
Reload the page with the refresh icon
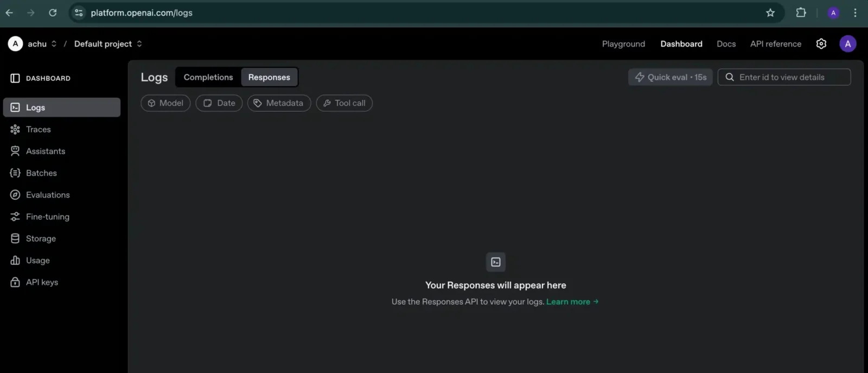[53, 12]
